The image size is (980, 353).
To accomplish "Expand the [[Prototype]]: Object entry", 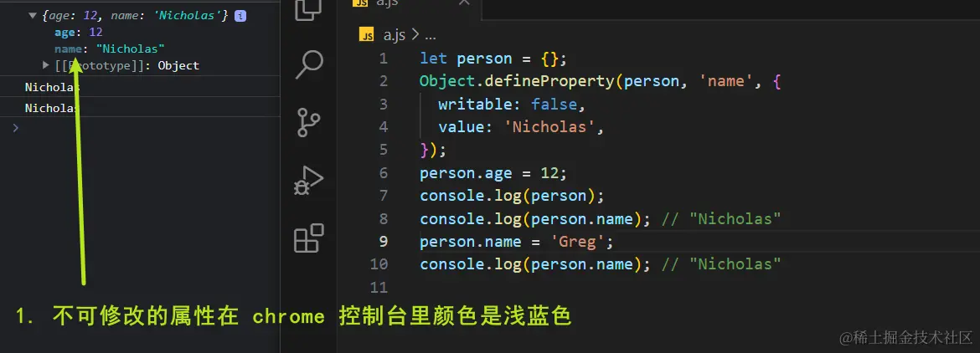I will click(x=45, y=65).
